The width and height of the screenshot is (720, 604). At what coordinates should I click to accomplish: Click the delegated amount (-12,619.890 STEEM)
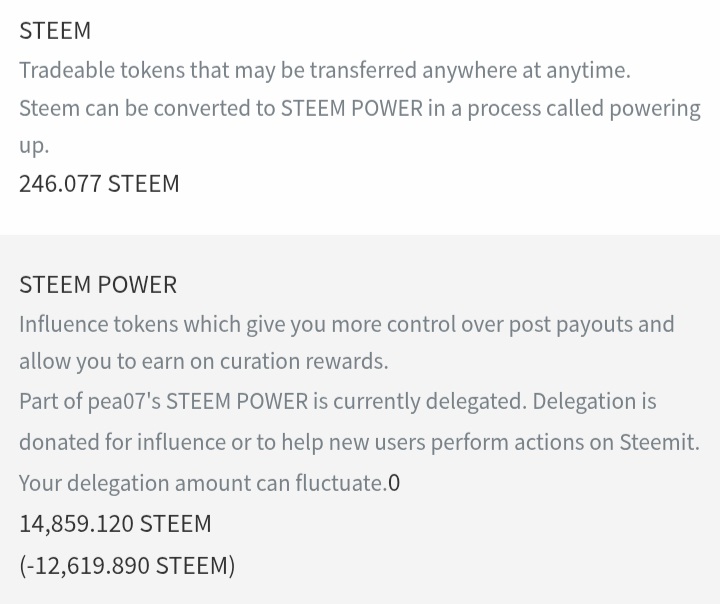click(127, 565)
